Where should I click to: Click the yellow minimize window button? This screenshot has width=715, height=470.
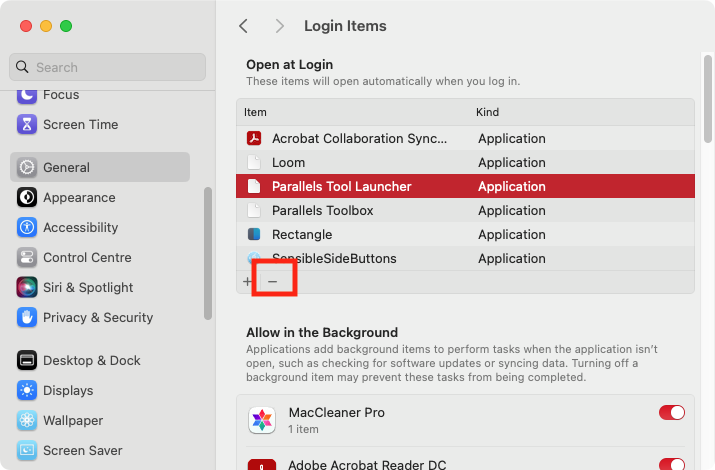[46, 26]
